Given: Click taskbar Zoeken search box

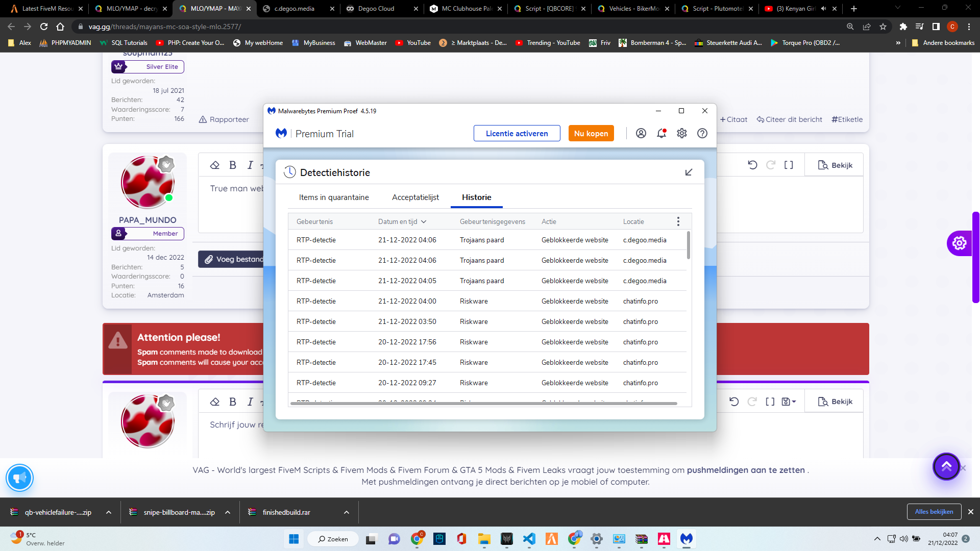Looking at the screenshot, I should tap(333, 539).
